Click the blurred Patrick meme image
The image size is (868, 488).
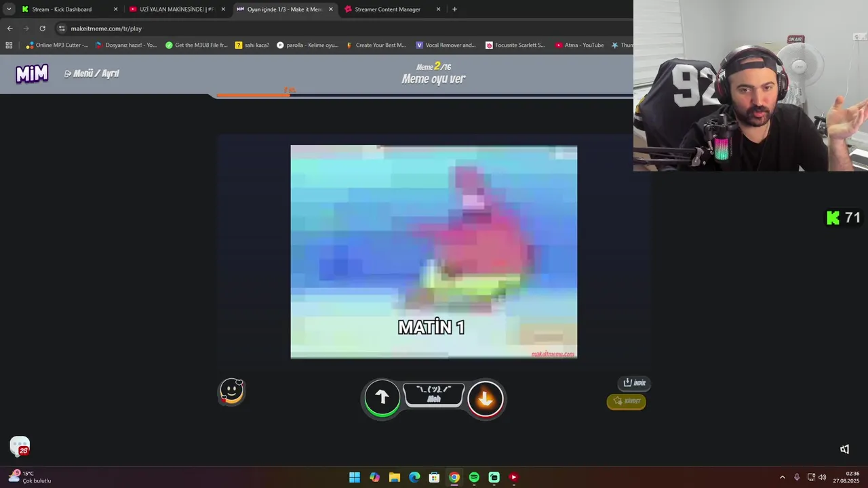coord(434,251)
